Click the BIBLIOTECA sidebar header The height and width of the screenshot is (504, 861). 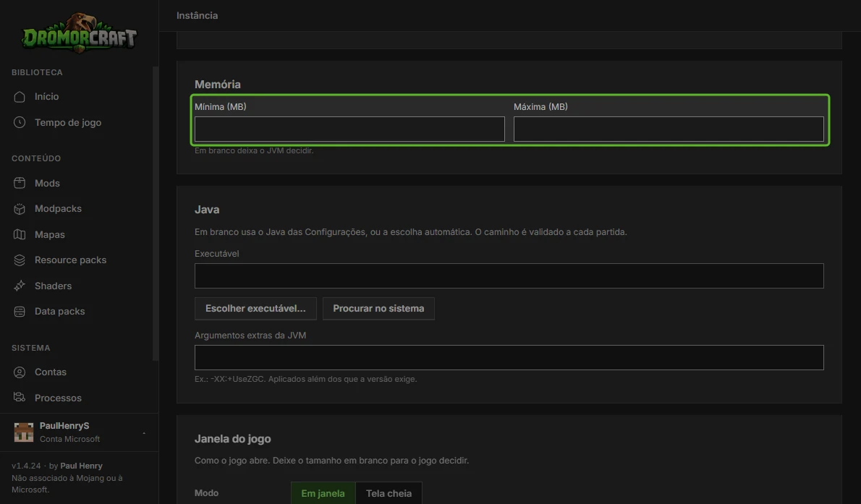tap(37, 72)
